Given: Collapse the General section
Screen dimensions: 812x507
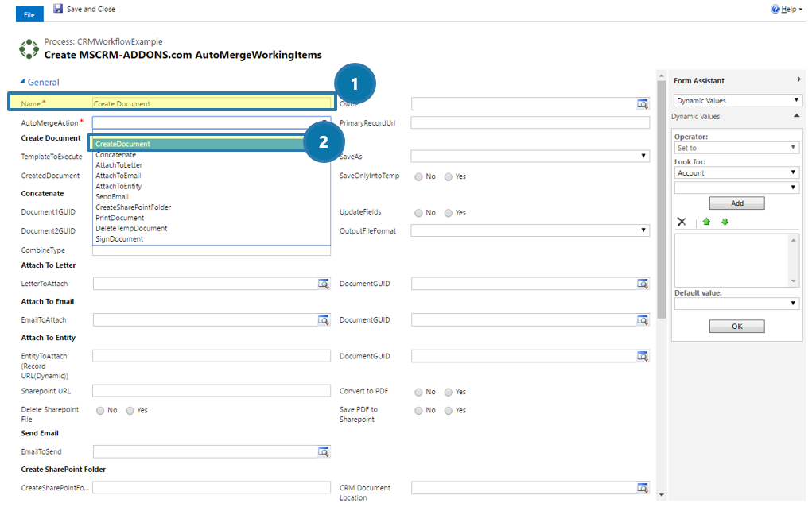Looking at the screenshot, I should pyautogui.click(x=22, y=81).
